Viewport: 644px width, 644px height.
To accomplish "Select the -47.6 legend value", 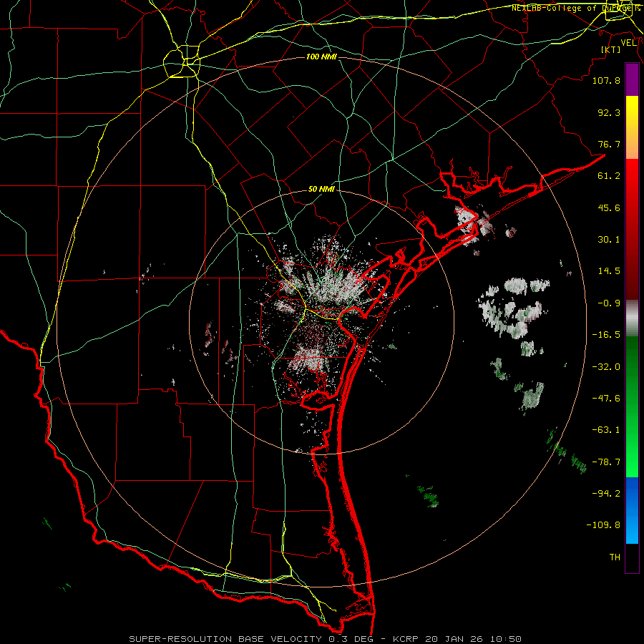I will 606,399.
